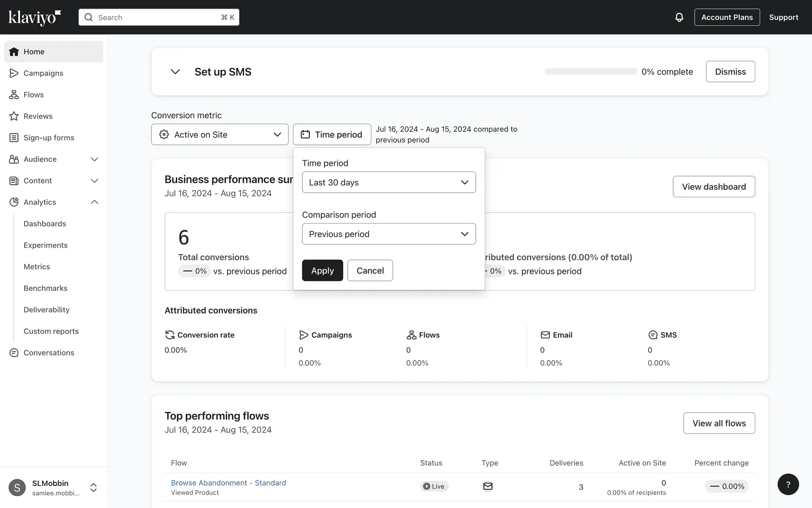Open Browse Abandonment - Standard flow link
Screen dimensions: 812x508
(228, 483)
